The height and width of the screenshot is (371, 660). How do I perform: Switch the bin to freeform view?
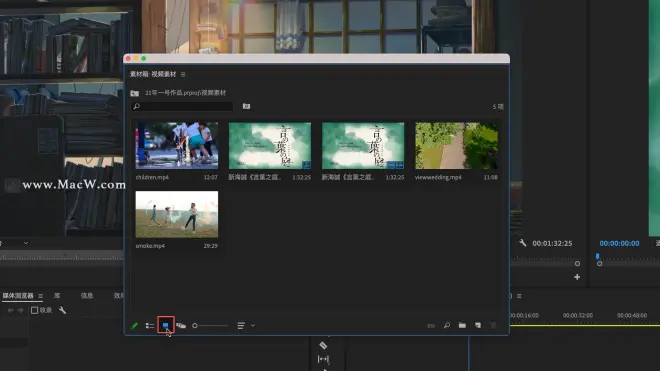click(x=181, y=326)
